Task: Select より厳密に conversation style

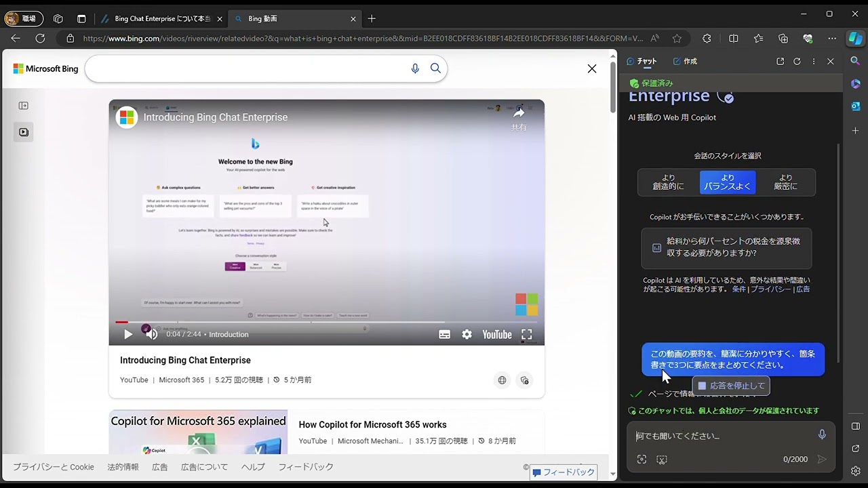Action: pos(786,182)
